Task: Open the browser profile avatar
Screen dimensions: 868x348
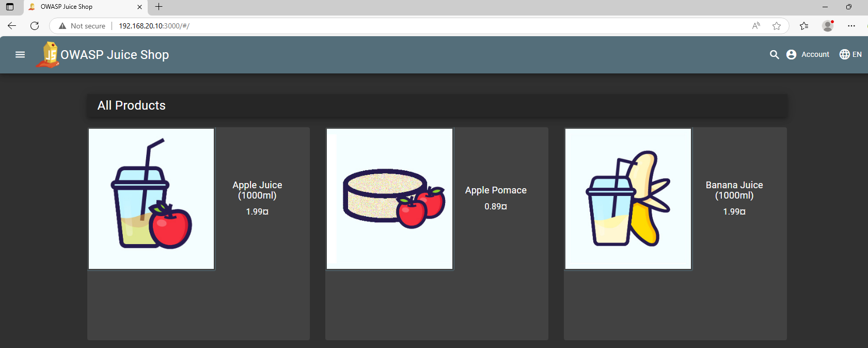Action: 828,26
